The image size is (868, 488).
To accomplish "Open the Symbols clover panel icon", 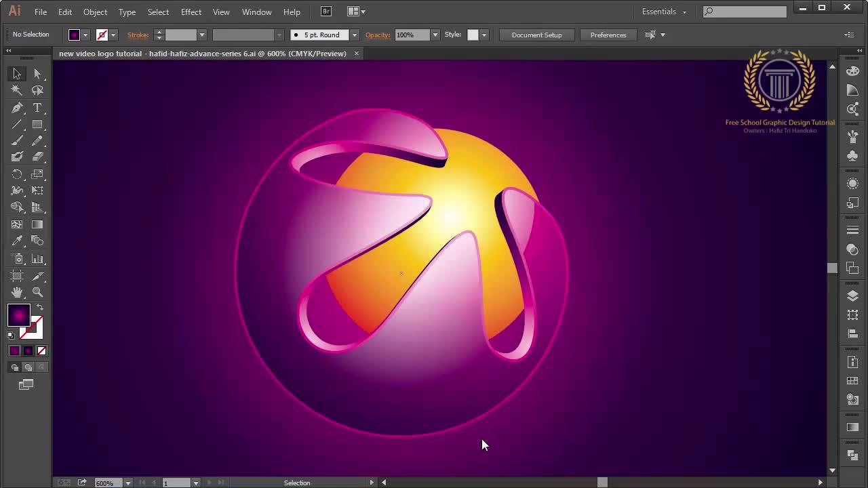I will 852,155.
